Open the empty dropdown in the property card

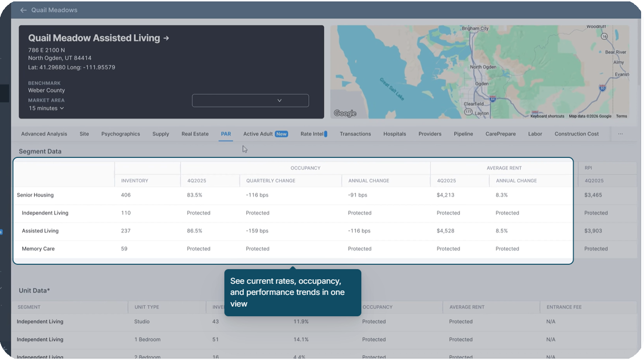point(250,101)
